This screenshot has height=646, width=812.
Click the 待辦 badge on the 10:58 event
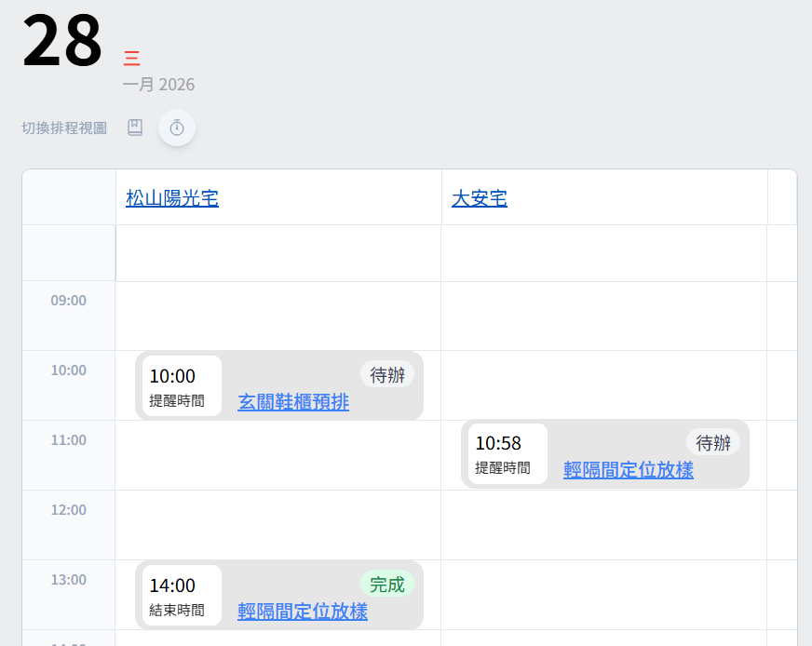coord(713,443)
